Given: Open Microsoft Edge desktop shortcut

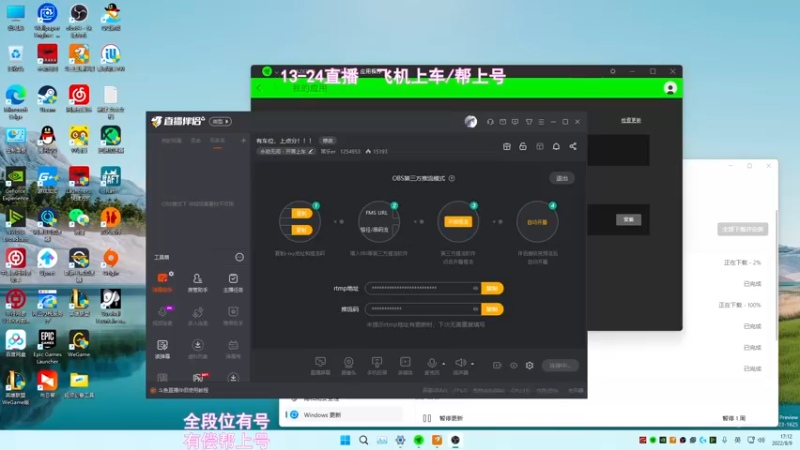Looking at the screenshot, I should 16,102.
